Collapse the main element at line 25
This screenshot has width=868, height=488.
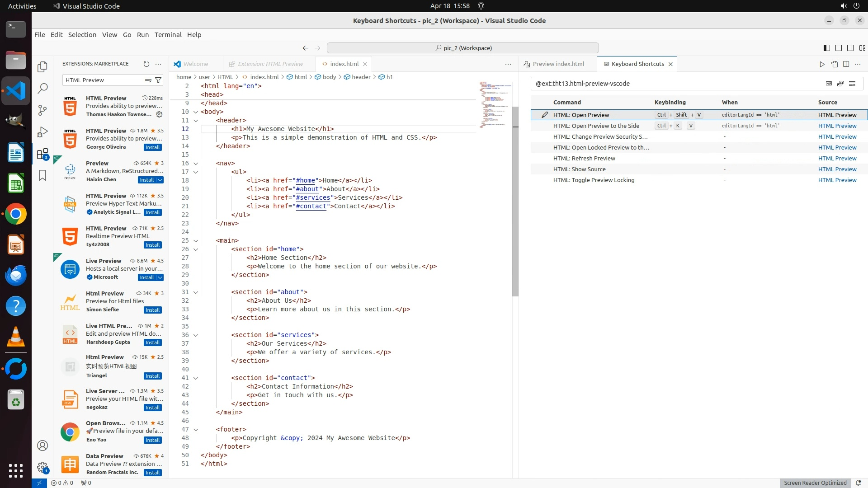196,241
